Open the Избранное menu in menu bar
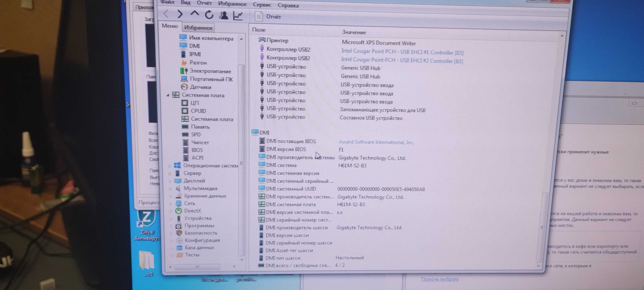Screen dimensions: 644x290 [232, 4]
